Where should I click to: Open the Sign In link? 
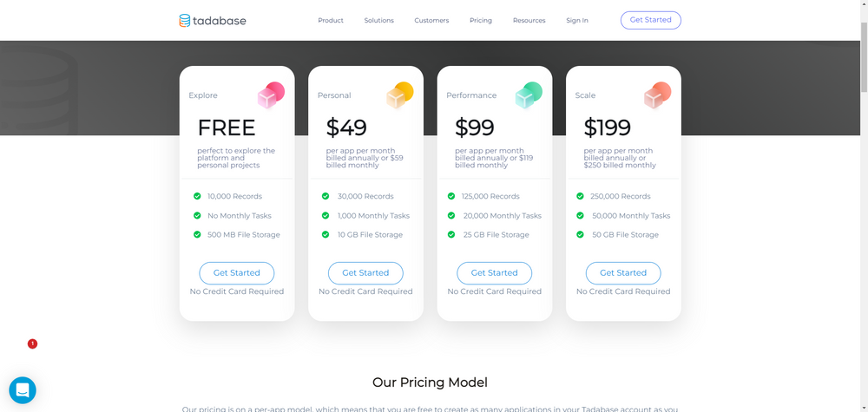click(577, 21)
